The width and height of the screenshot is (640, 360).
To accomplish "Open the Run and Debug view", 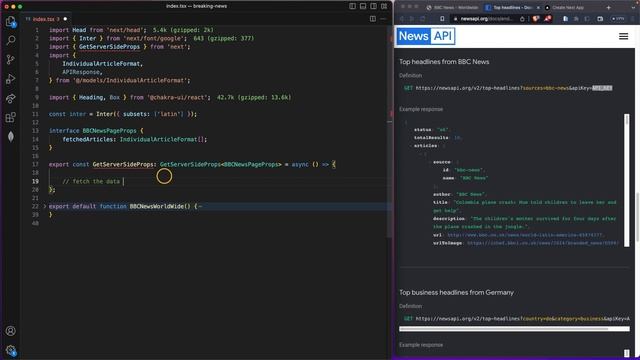I will pyautogui.click(x=11, y=79).
